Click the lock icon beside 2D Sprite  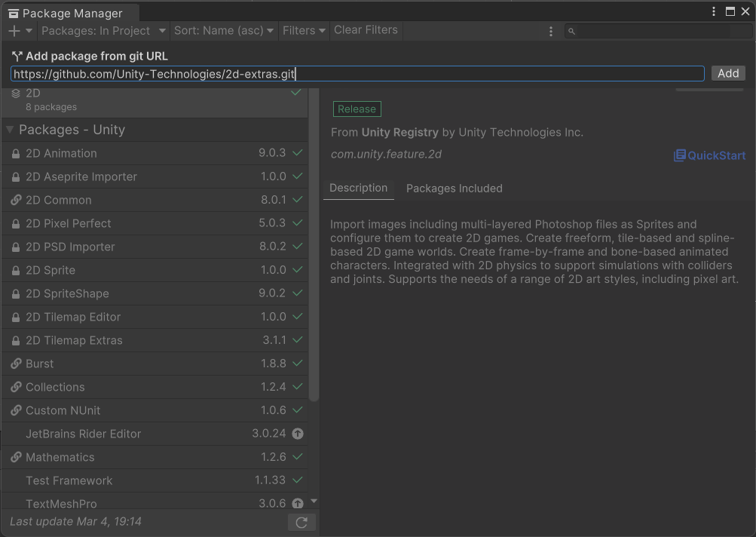[16, 271]
